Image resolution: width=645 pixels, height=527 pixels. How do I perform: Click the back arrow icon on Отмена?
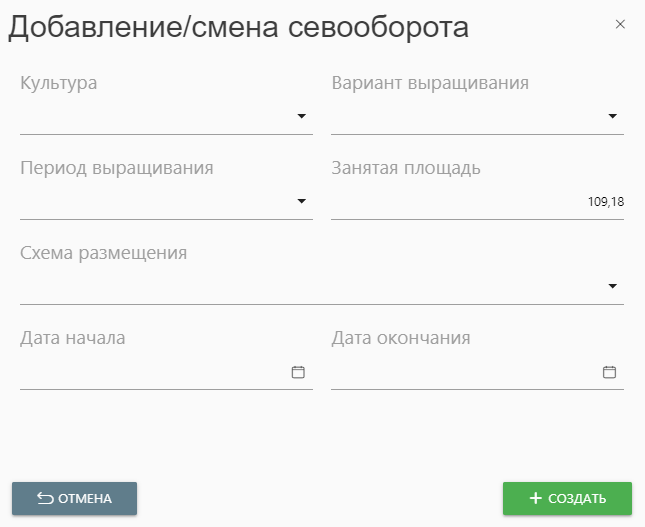(x=45, y=498)
